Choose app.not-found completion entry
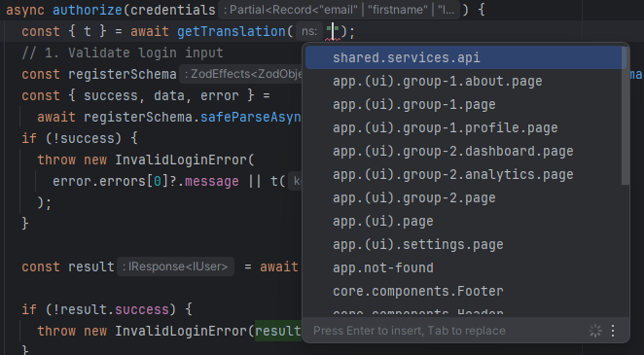 [466, 268]
